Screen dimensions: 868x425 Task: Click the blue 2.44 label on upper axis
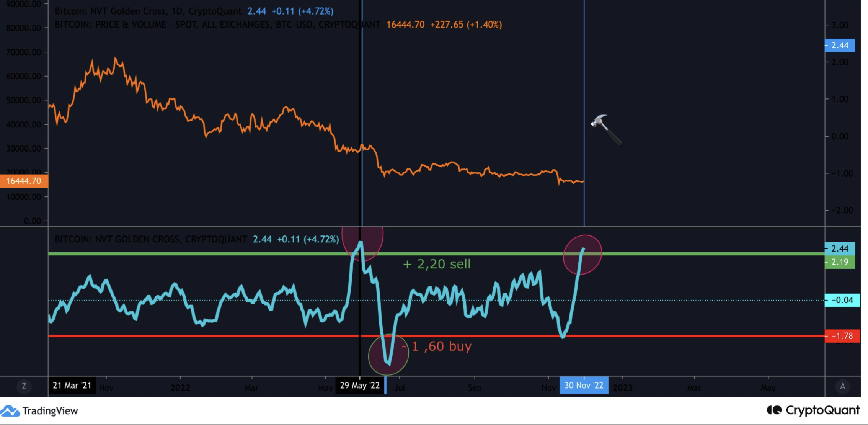[840, 45]
